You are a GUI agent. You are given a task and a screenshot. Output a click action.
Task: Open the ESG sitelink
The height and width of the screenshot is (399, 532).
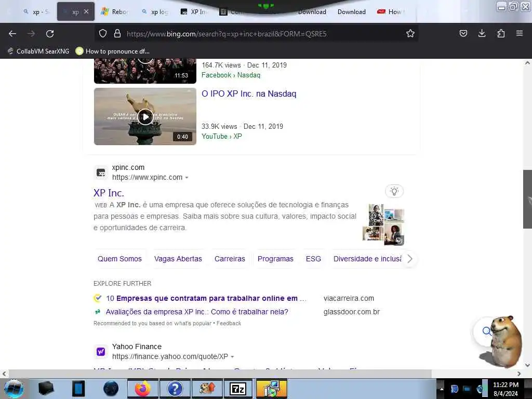(x=313, y=259)
